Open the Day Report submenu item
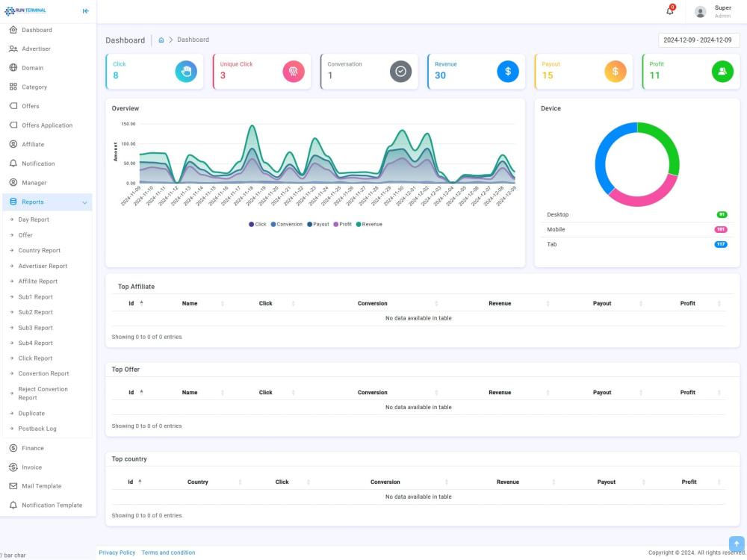This screenshot has width=747, height=560. click(34, 220)
